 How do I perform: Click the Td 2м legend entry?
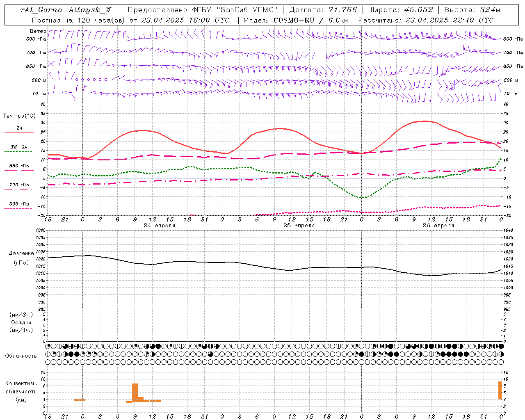[x=19, y=147]
